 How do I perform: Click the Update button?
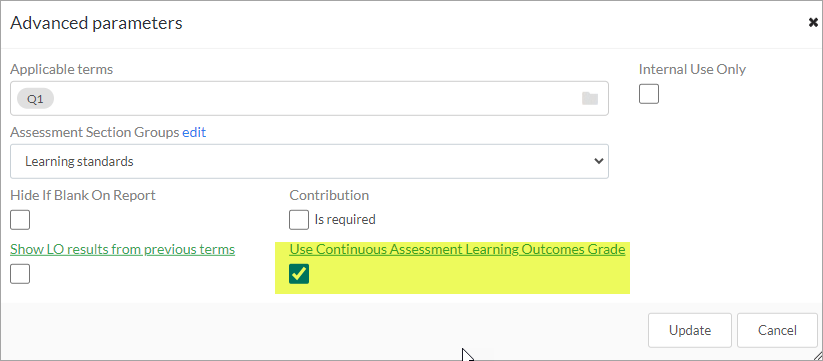tap(690, 331)
